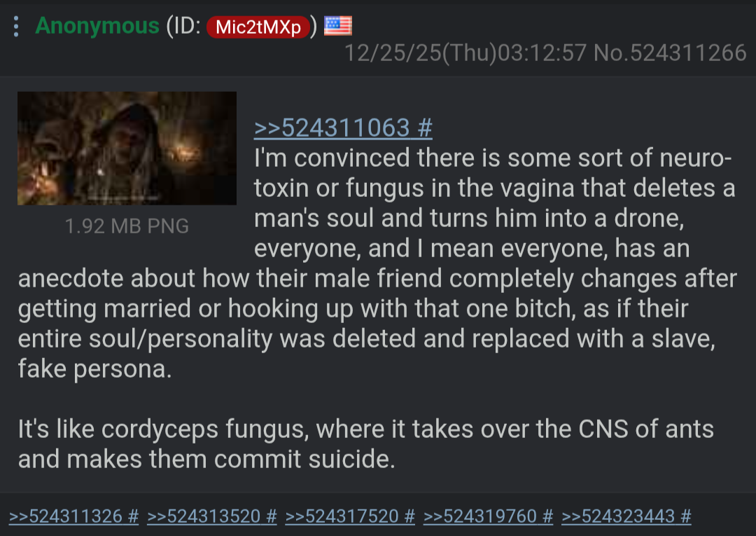Open reply link >>524319760
The width and height of the screenshot is (756, 536).
(x=479, y=516)
